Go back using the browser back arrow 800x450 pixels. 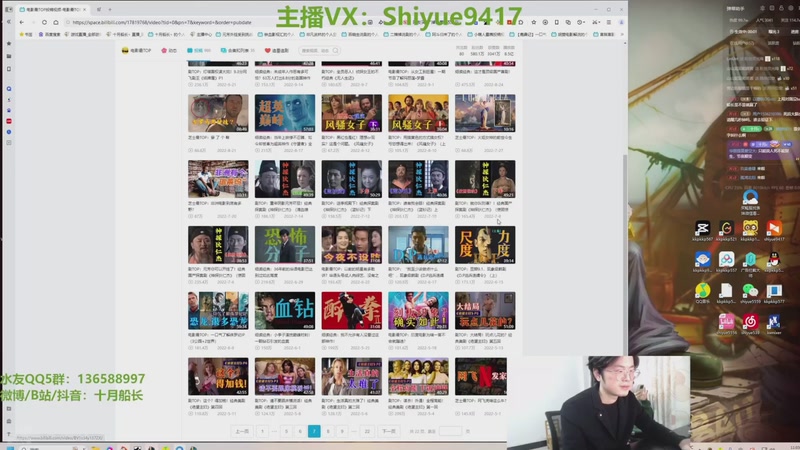coord(21,22)
